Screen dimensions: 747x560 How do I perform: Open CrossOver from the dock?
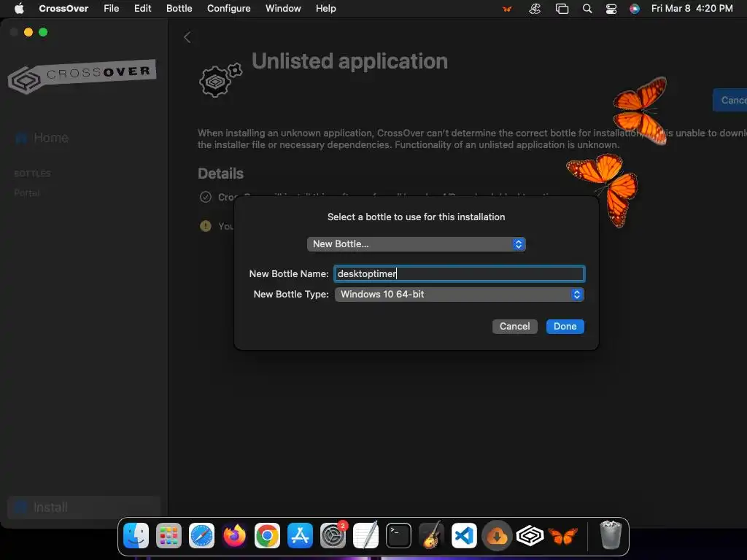coord(530,535)
